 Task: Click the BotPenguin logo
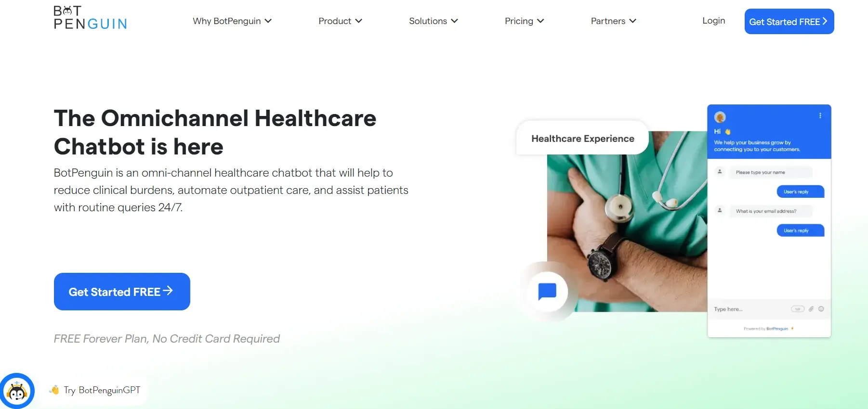(x=90, y=18)
